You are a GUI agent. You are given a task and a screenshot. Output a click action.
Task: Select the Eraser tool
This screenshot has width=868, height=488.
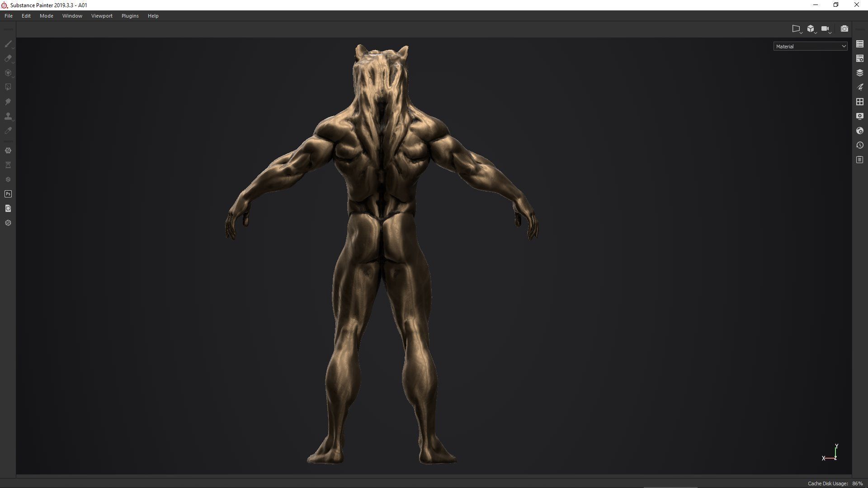coord(8,58)
